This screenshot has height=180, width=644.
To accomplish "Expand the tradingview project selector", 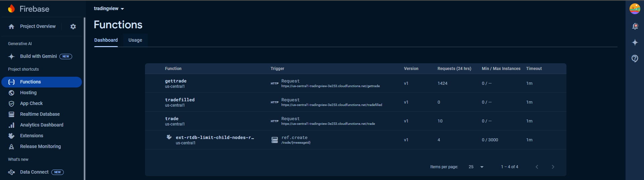I will click(109, 9).
